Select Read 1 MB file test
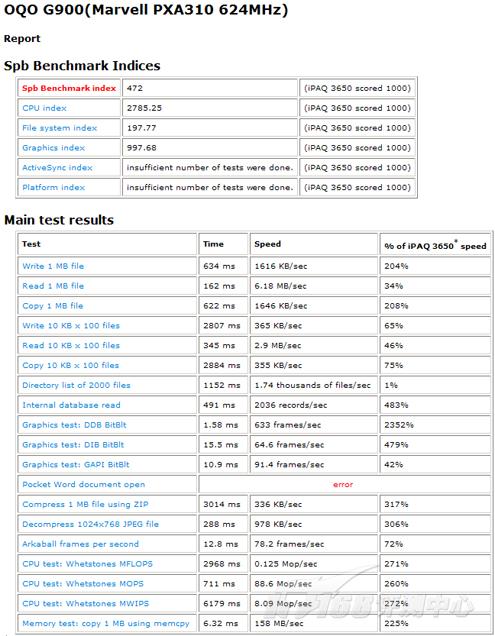 53,286
